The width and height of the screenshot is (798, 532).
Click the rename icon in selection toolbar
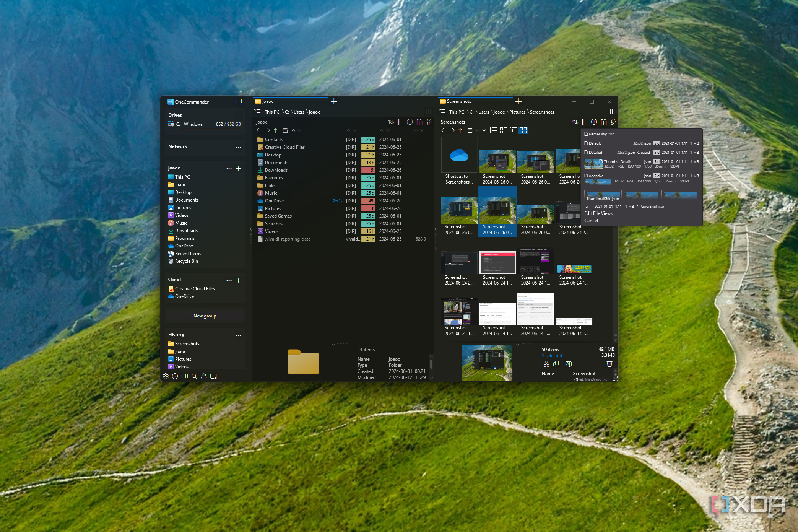coord(569,364)
